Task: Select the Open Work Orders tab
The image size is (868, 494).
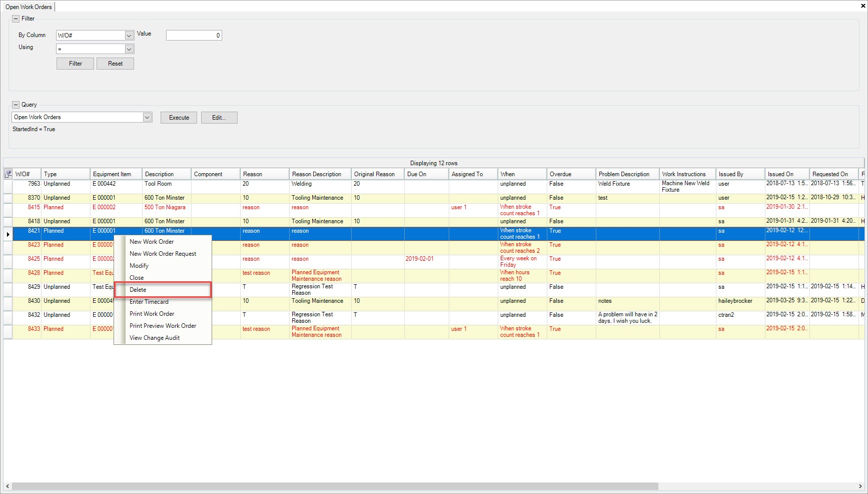Action: (x=29, y=7)
